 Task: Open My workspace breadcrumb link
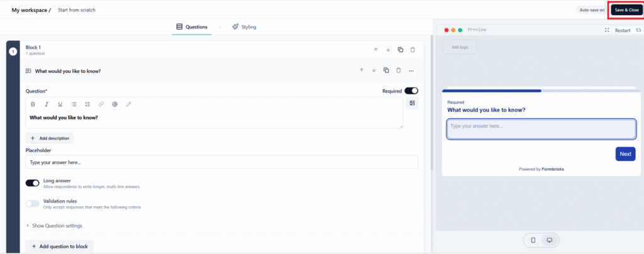pyautogui.click(x=28, y=10)
